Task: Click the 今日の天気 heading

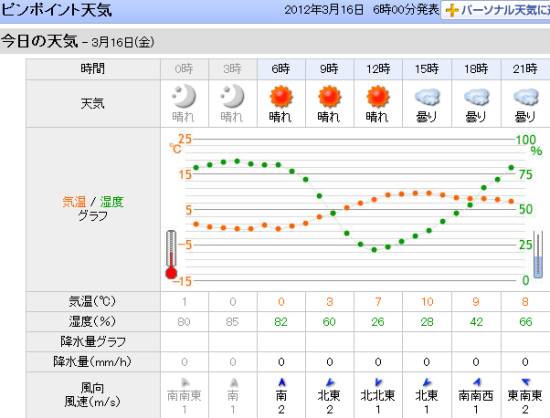Action: (39, 41)
